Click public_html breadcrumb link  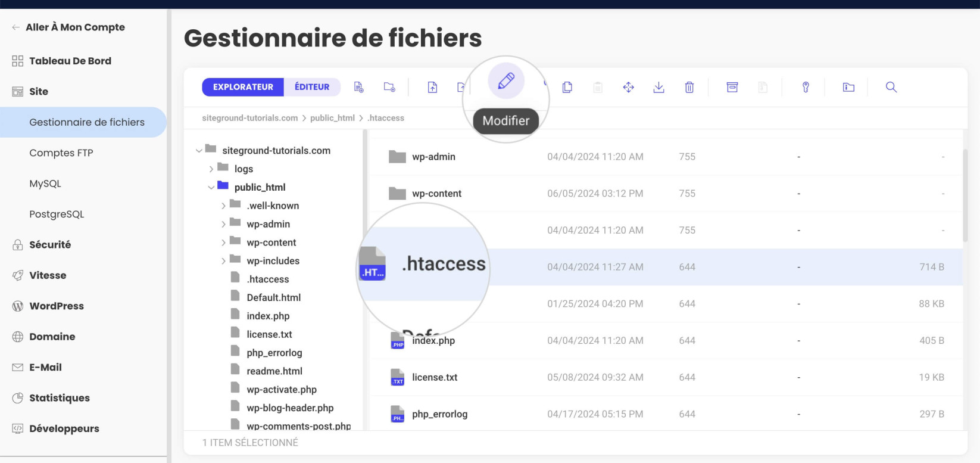coord(332,118)
